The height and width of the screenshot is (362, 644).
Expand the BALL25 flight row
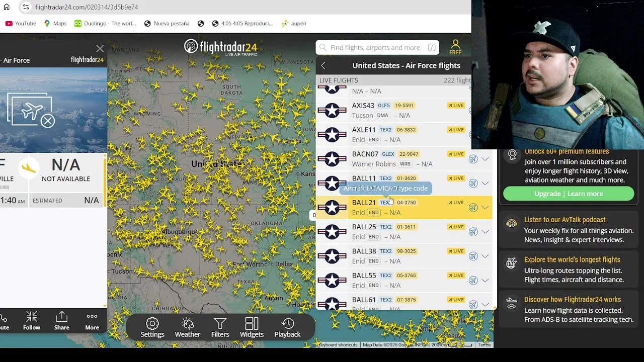[485, 232]
